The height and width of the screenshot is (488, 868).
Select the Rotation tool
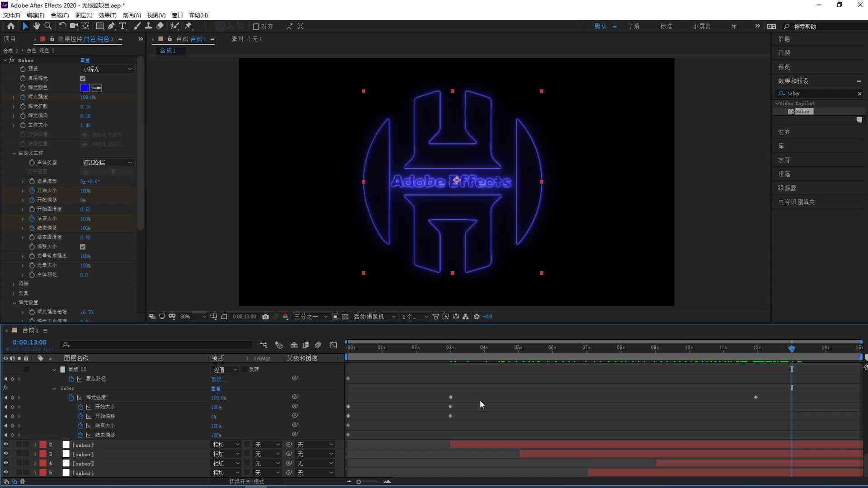(62, 26)
